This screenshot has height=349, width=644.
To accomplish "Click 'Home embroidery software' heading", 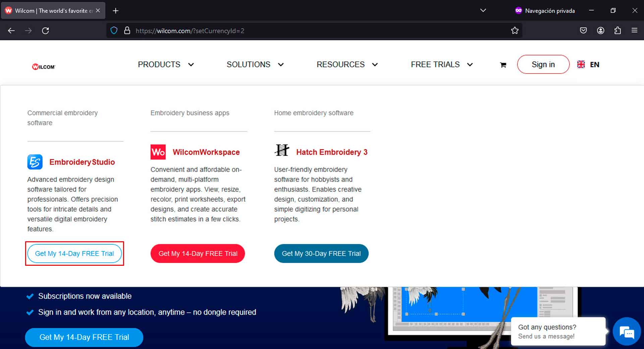I will coord(314,113).
